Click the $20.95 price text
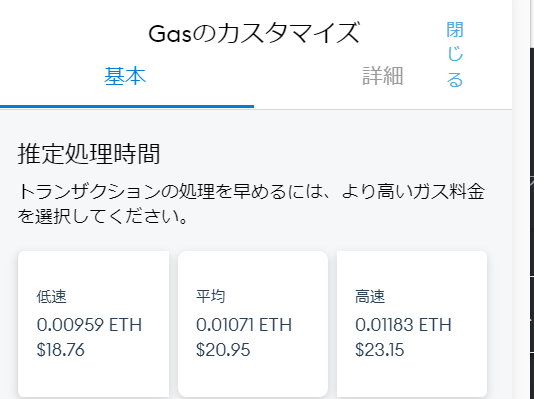 pyautogui.click(x=223, y=350)
